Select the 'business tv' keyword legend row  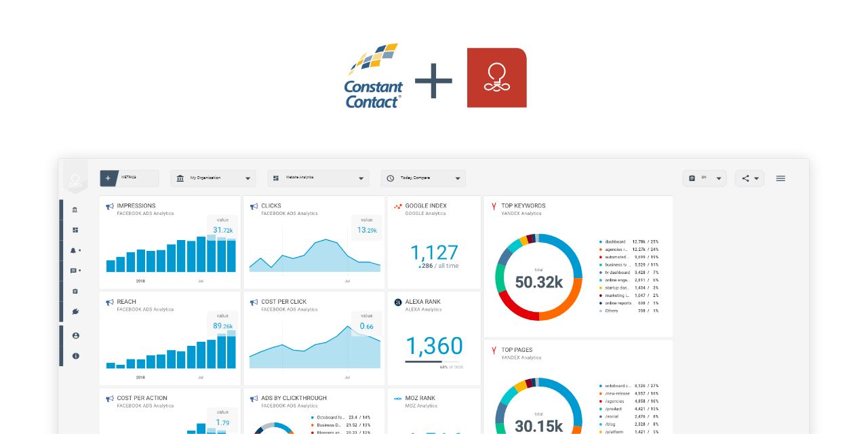click(x=629, y=264)
